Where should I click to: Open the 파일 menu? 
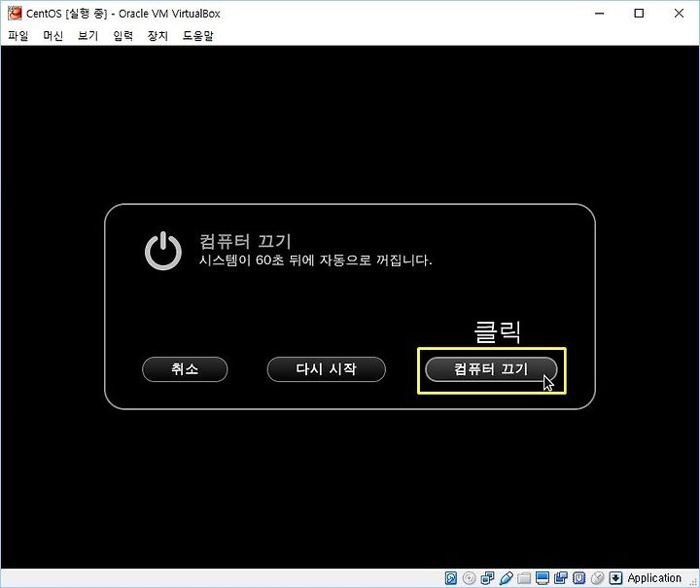[x=18, y=36]
